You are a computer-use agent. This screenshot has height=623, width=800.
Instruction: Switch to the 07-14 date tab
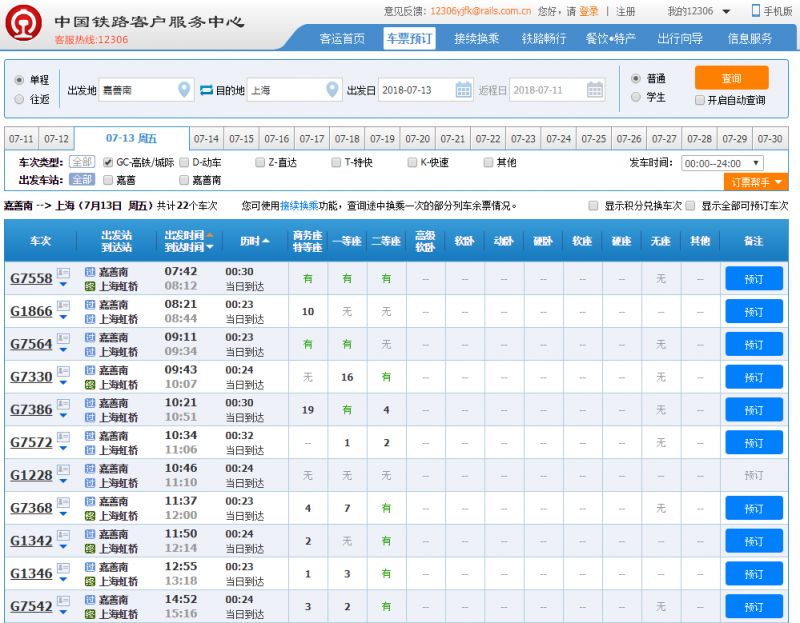click(207, 139)
